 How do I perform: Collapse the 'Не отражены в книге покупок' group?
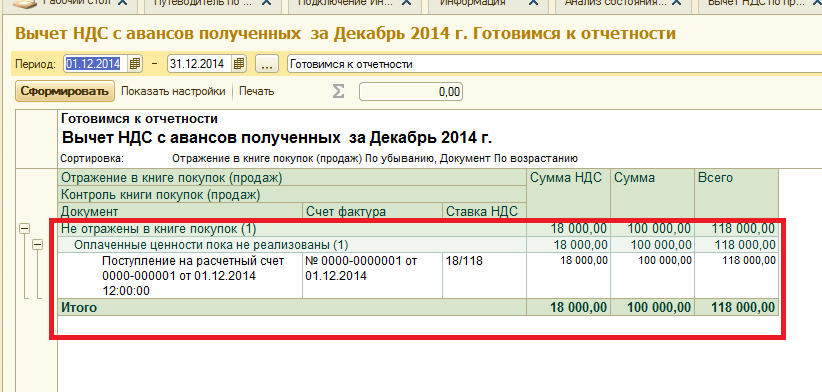click(24, 229)
